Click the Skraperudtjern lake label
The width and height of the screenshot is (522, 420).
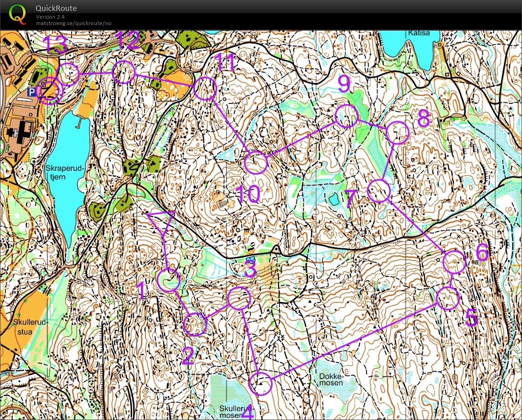66,172
